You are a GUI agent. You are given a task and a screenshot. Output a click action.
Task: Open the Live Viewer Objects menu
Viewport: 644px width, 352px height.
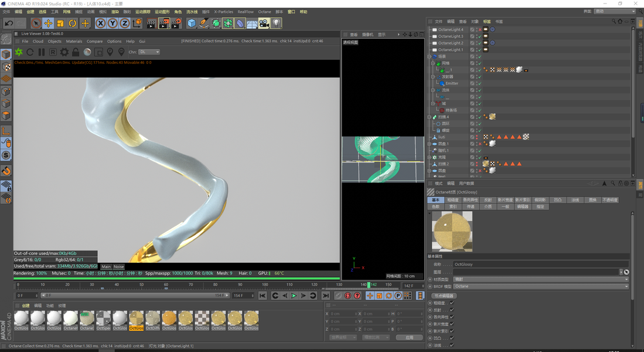54,41
